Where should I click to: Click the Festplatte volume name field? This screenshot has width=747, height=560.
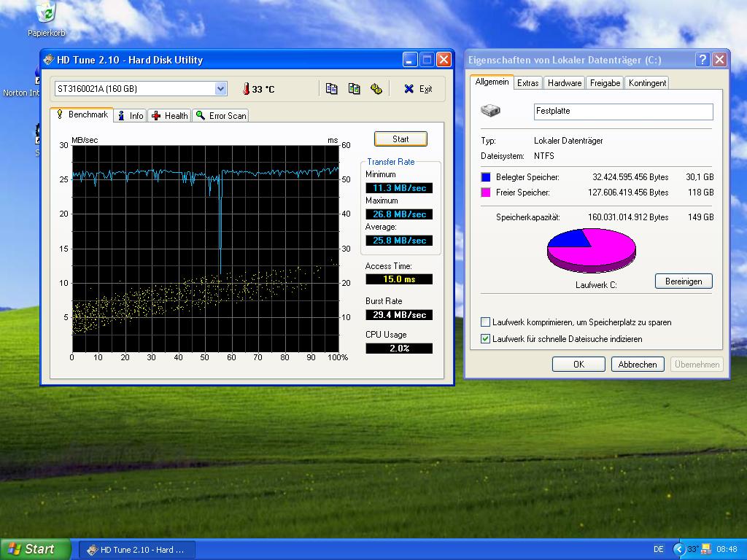point(623,112)
